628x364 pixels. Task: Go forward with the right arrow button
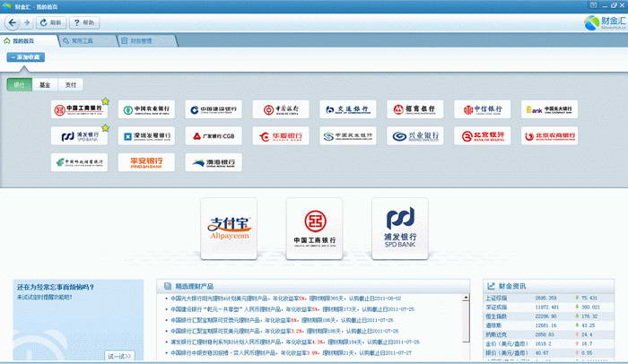[x=27, y=22]
